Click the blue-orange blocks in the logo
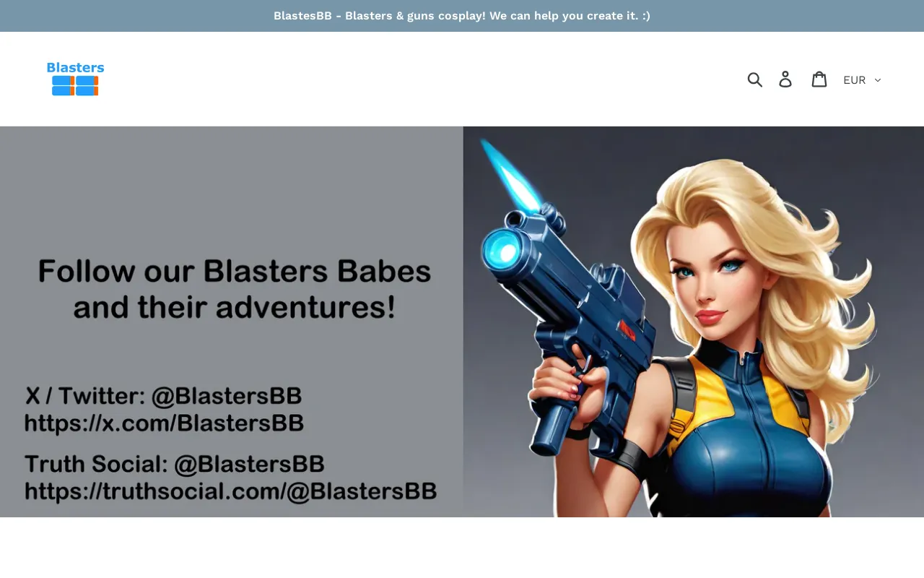 75,86
